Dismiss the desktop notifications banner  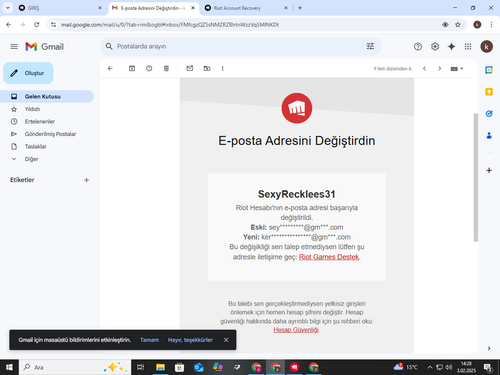[x=226, y=340]
